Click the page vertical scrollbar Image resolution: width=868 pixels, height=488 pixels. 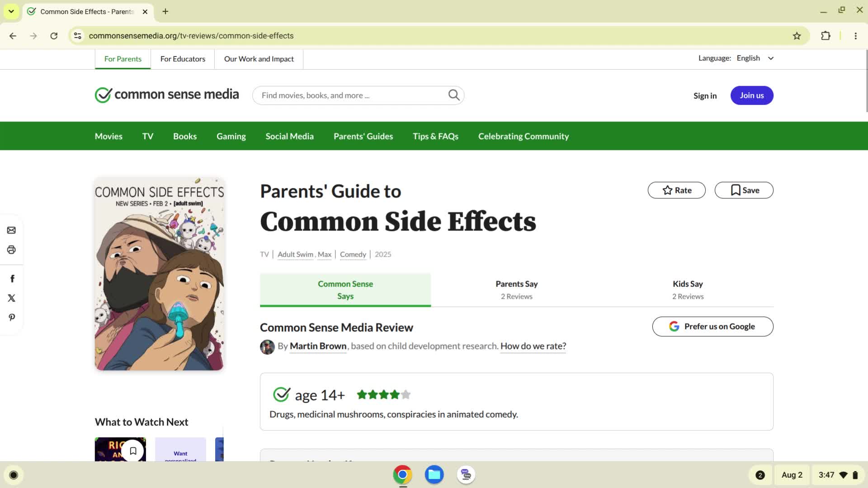click(x=866, y=81)
